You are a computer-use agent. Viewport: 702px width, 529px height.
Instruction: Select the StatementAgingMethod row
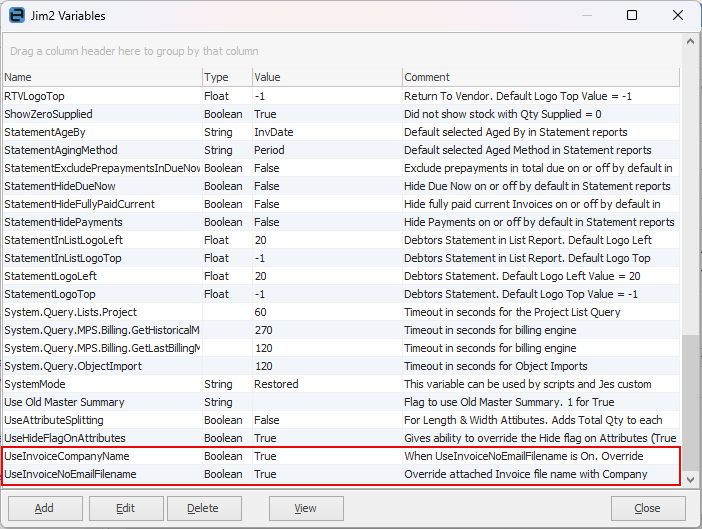click(341, 150)
